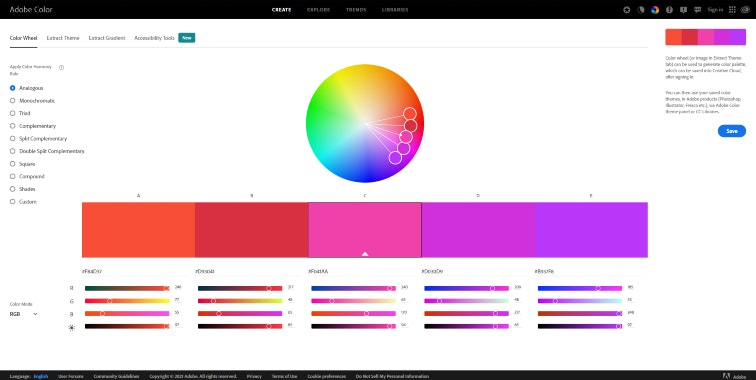
Task: Click the brightness slider under swatch D
Action: pyautogui.click(x=466, y=326)
